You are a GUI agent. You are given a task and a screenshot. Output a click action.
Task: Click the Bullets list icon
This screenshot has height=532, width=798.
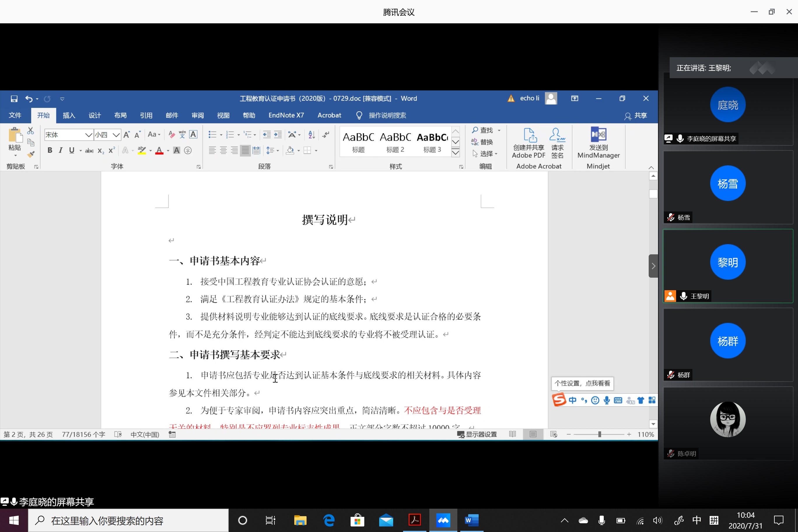212,135
